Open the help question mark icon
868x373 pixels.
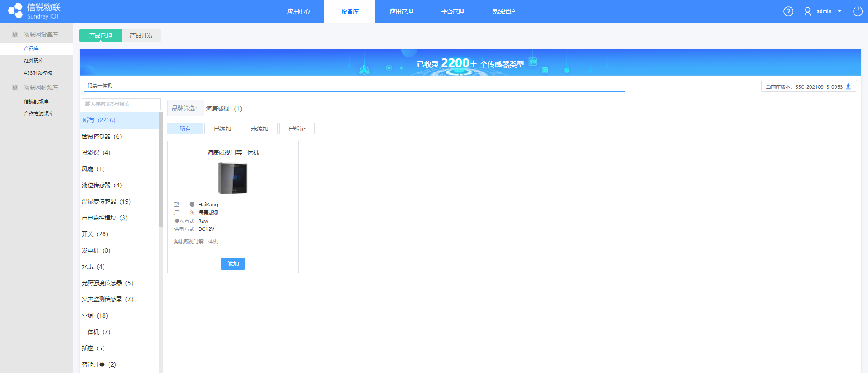pos(788,11)
